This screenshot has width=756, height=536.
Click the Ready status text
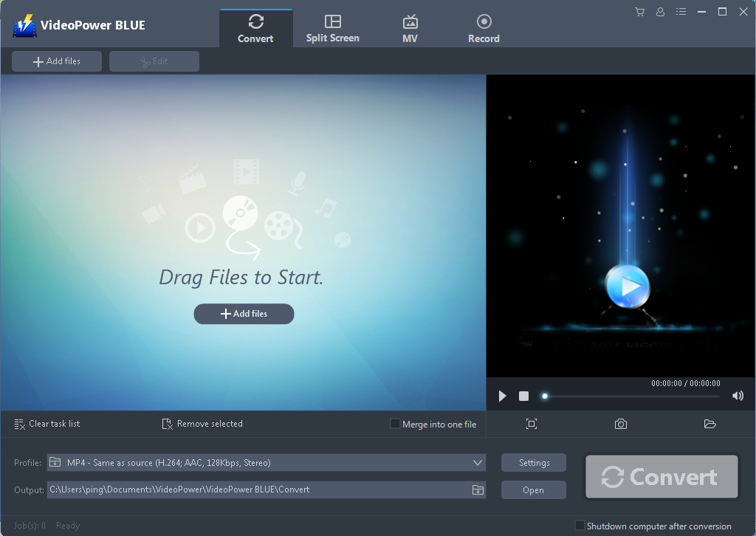68,526
